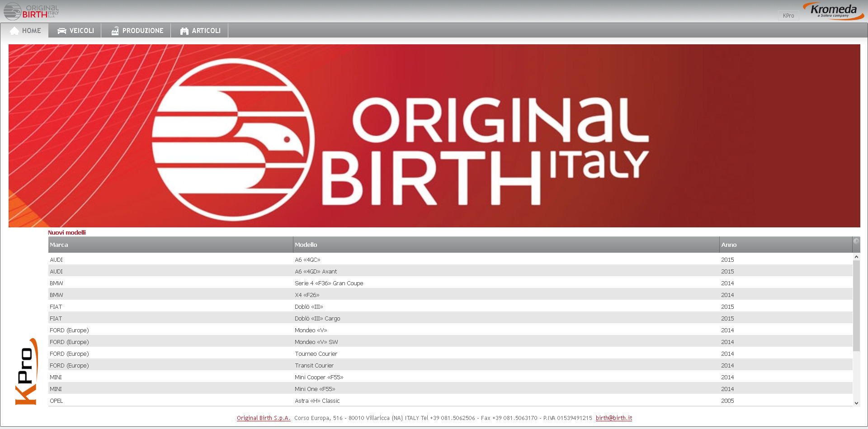This screenshot has height=429, width=868.
Task: Click the table scrollbar up arrow
Action: (856, 257)
